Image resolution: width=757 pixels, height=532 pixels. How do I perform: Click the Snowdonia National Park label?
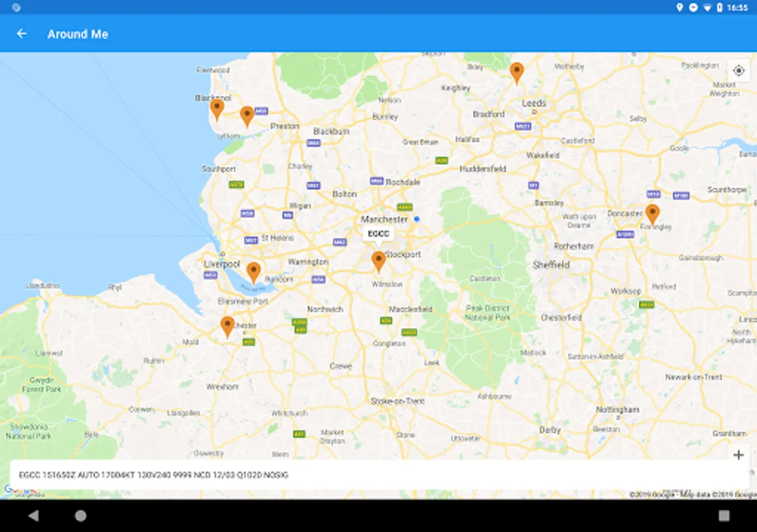point(28,432)
